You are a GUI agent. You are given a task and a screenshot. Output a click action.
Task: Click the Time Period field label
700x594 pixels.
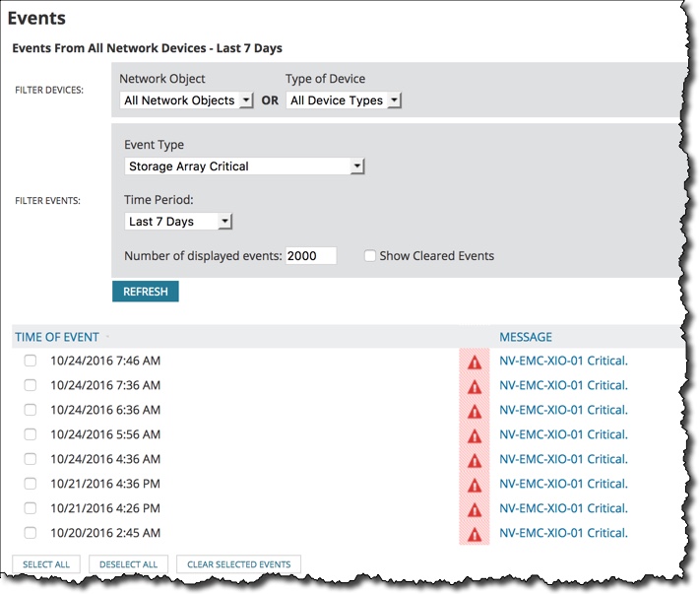pos(159,200)
